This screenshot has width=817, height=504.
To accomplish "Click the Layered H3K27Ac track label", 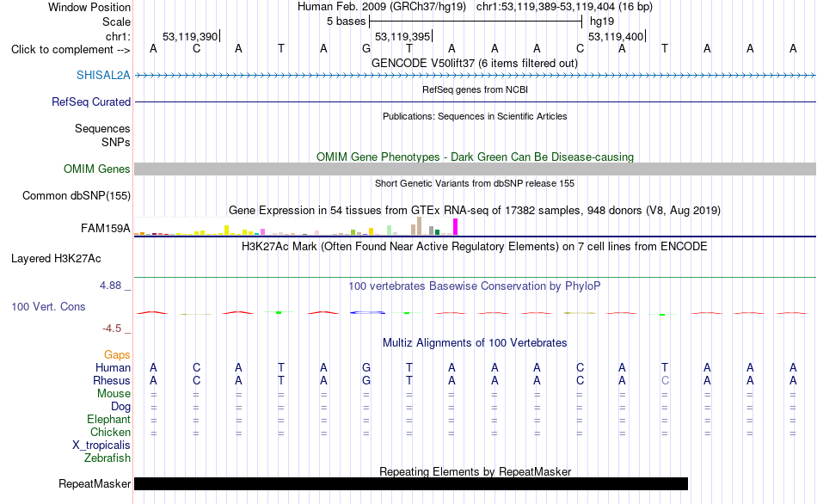I will [56, 259].
